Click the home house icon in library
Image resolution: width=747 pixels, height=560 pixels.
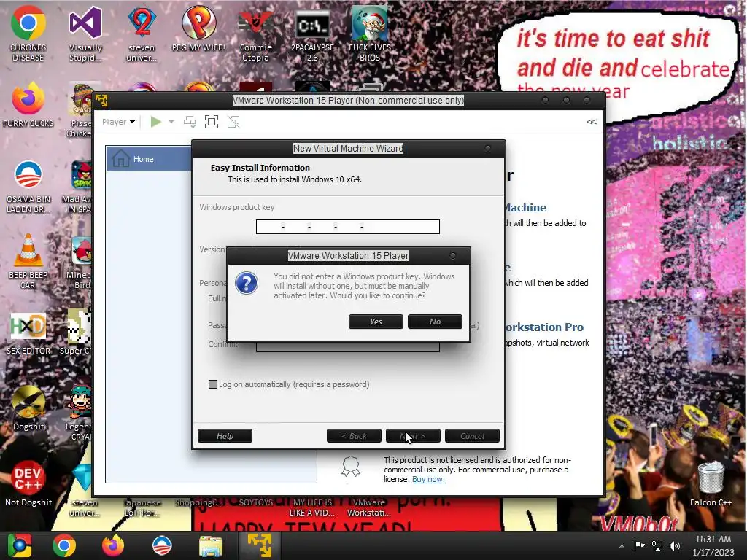click(120, 158)
